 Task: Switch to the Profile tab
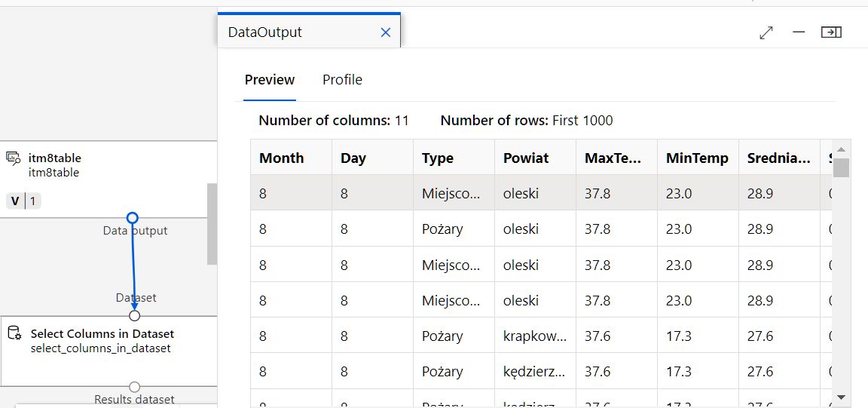point(342,80)
